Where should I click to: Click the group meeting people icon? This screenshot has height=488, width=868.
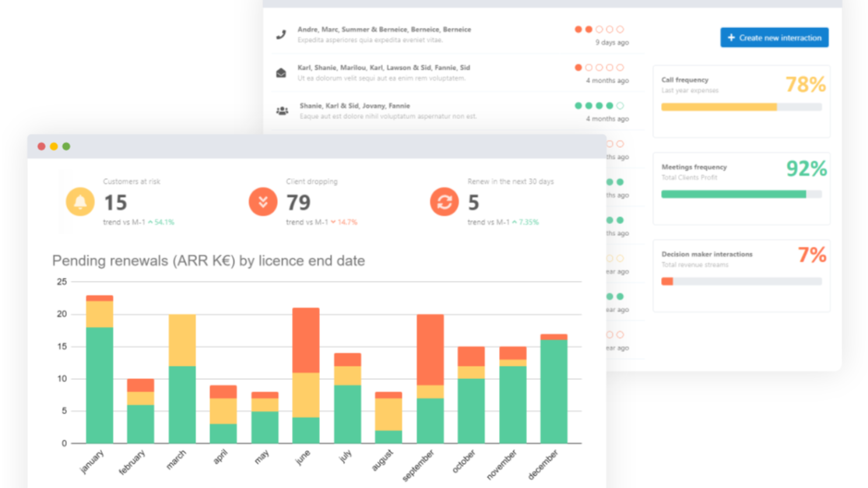click(x=282, y=111)
